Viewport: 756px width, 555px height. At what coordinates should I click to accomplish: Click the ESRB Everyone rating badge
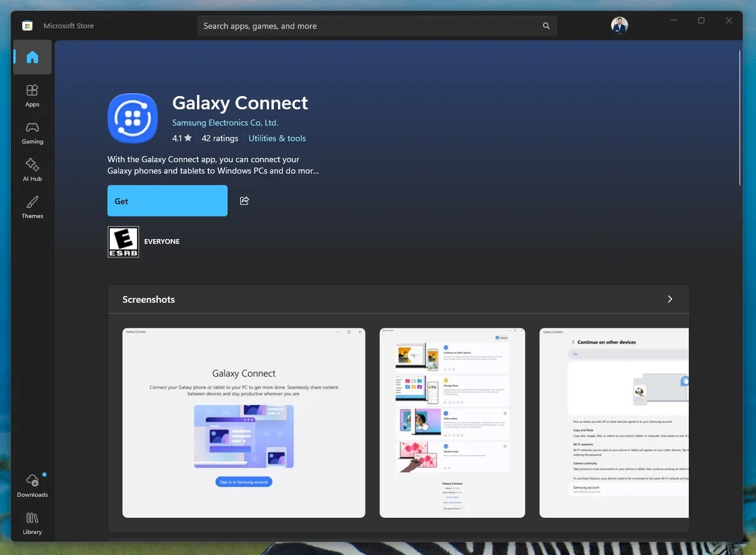tap(123, 241)
